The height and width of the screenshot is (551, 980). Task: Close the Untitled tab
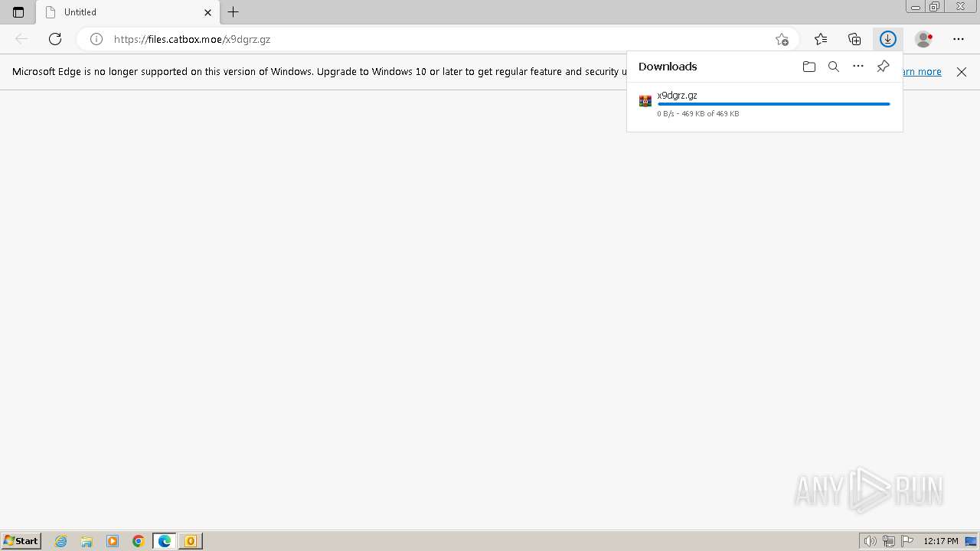pyautogui.click(x=207, y=12)
